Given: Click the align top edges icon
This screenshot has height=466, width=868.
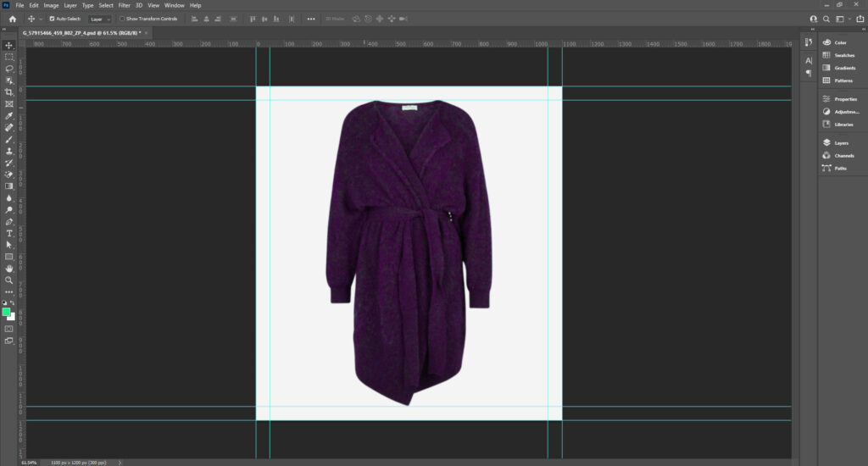Looking at the screenshot, I should (x=253, y=19).
